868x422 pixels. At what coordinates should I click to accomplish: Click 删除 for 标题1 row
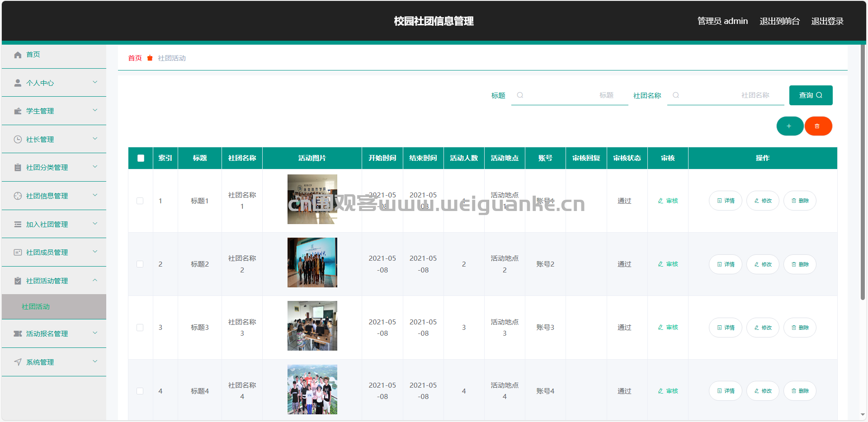800,201
